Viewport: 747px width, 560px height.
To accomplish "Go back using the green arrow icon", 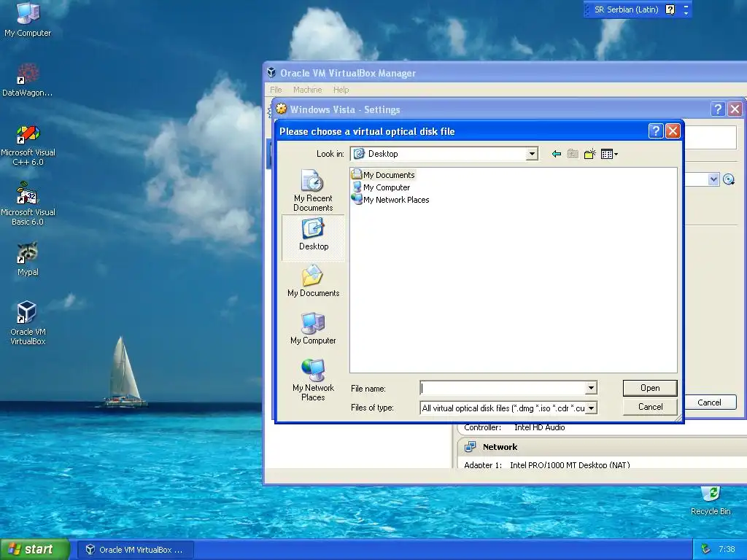I will tap(556, 154).
